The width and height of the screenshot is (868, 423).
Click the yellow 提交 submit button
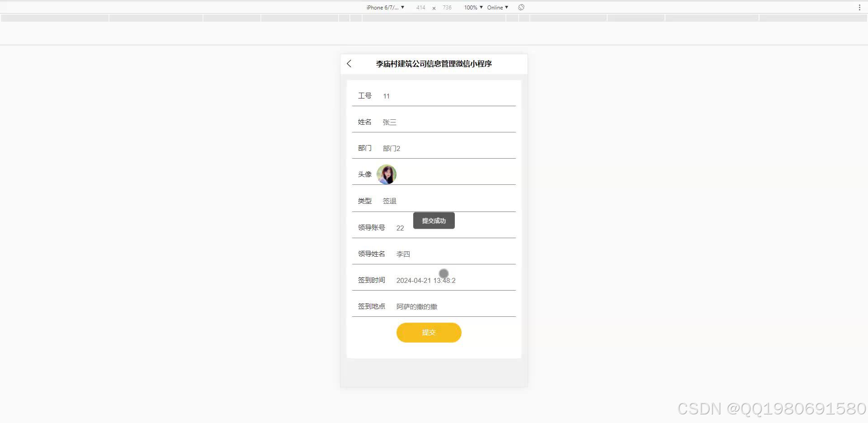pyautogui.click(x=429, y=332)
